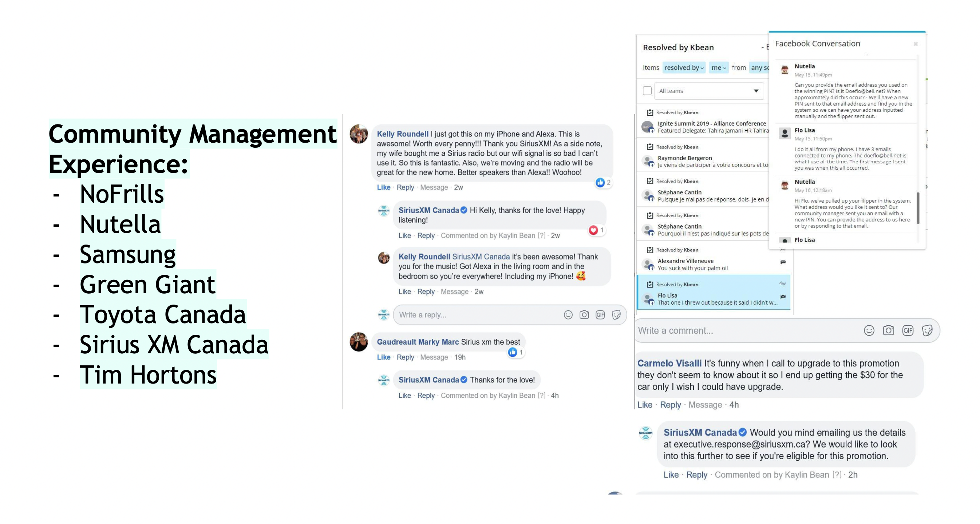This screenshot has height=524, width=980.
Task: Click 'Resolved by Kbean' heading
Action: coord(678,48)
